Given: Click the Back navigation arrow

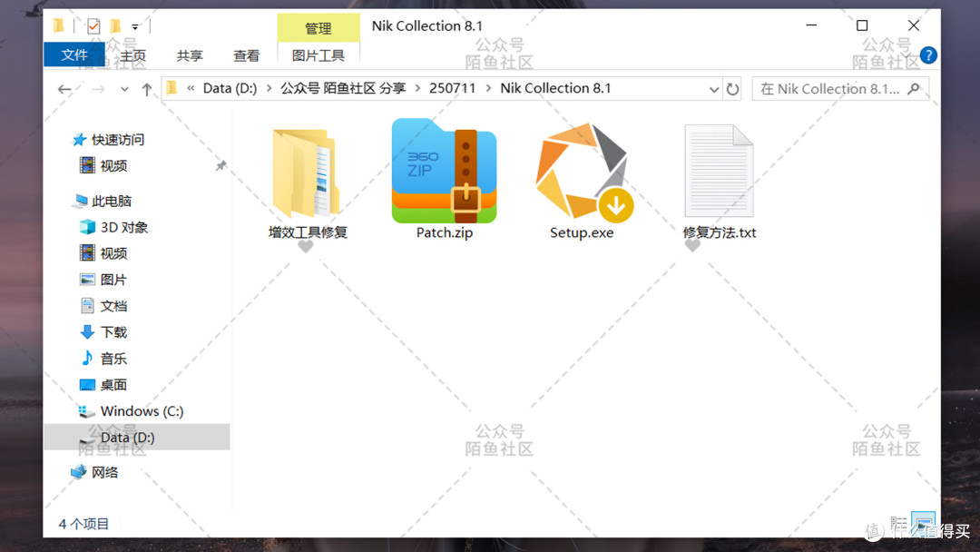Looking at the screenshot, I should [64, 89].
